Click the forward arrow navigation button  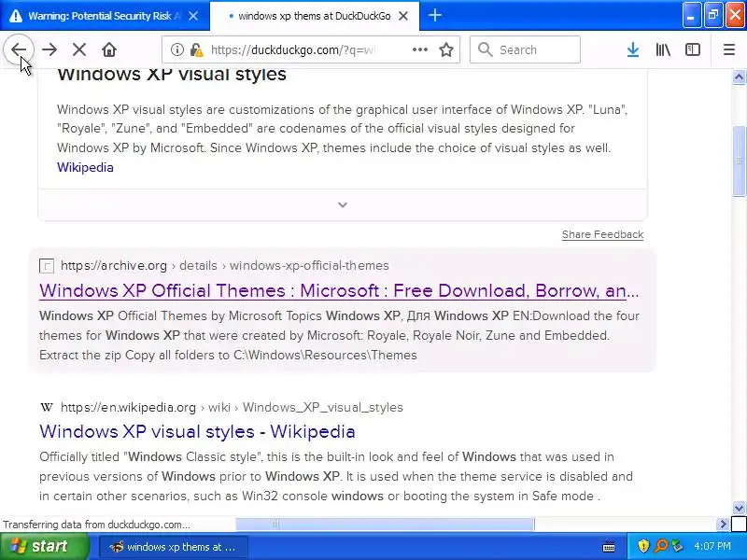49,49
